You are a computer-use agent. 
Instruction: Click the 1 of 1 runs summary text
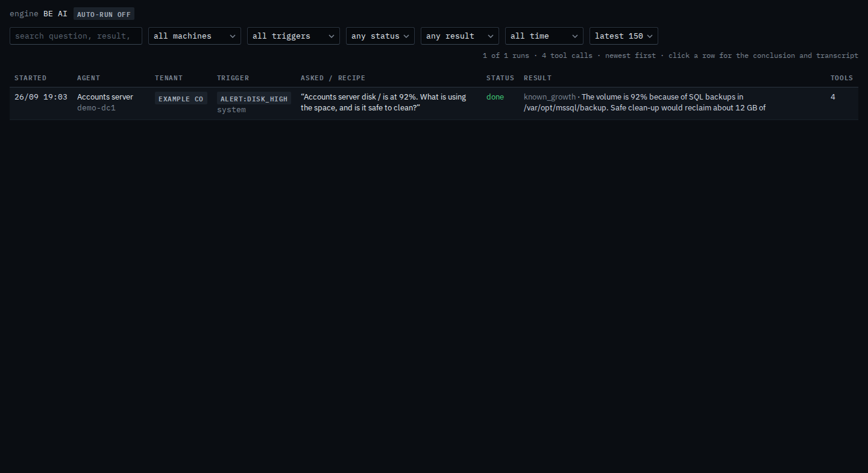click(506, 56)
